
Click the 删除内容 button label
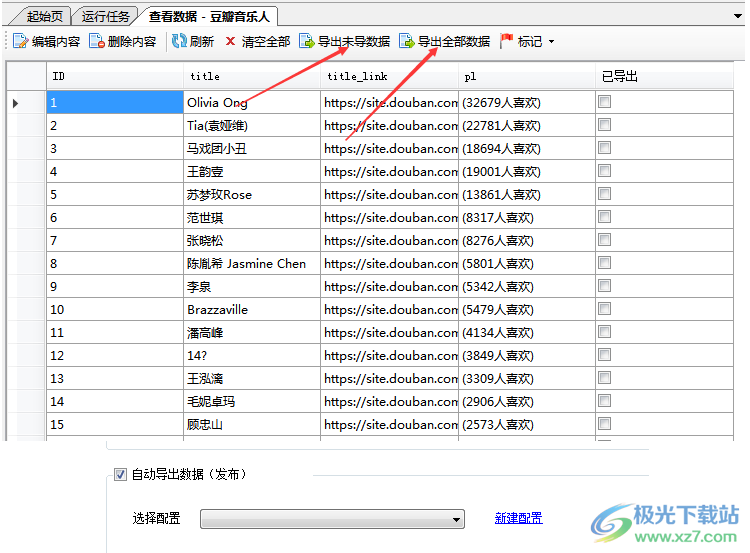click(x=132, y=42)
